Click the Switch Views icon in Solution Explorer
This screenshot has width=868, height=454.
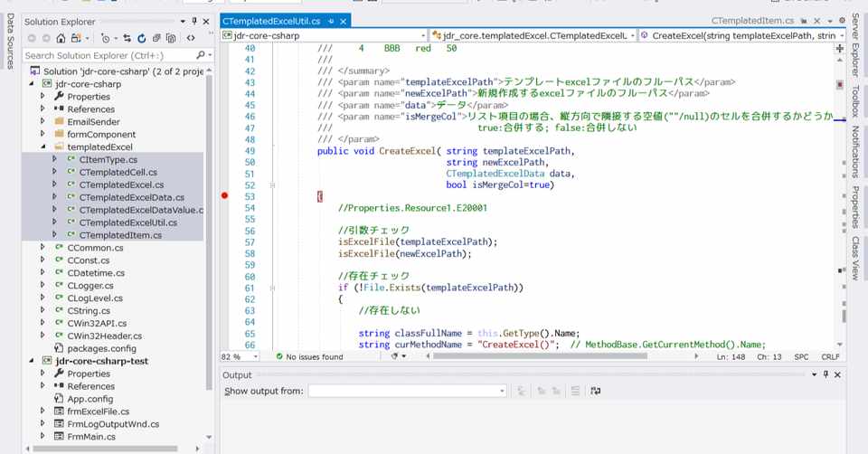point(78,38)
